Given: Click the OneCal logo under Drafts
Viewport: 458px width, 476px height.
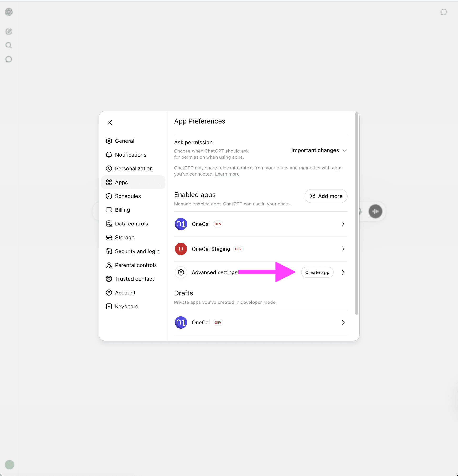Looking at the screenshot, I should click(181, 323).
